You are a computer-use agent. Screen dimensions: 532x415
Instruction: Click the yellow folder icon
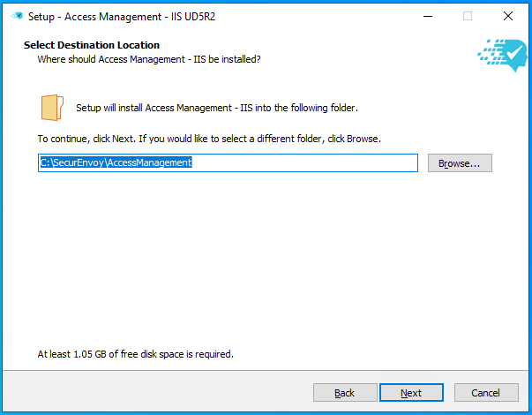[x=52, y=107]
